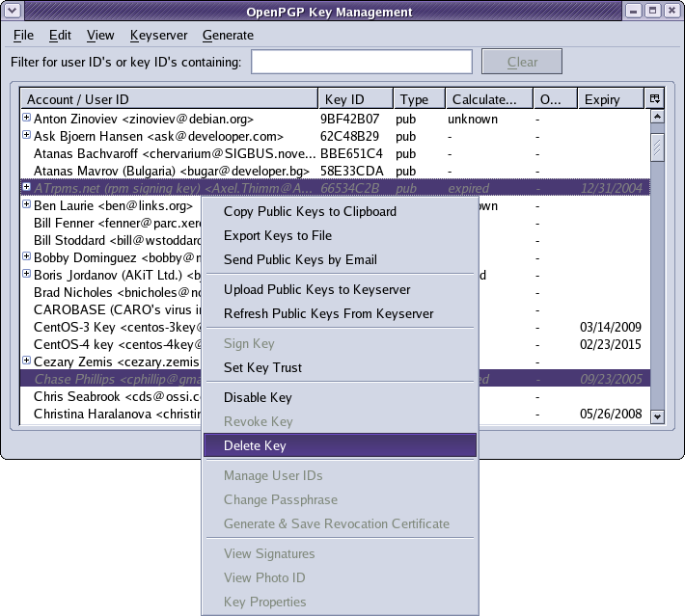Sort by the O... column header

556,99
